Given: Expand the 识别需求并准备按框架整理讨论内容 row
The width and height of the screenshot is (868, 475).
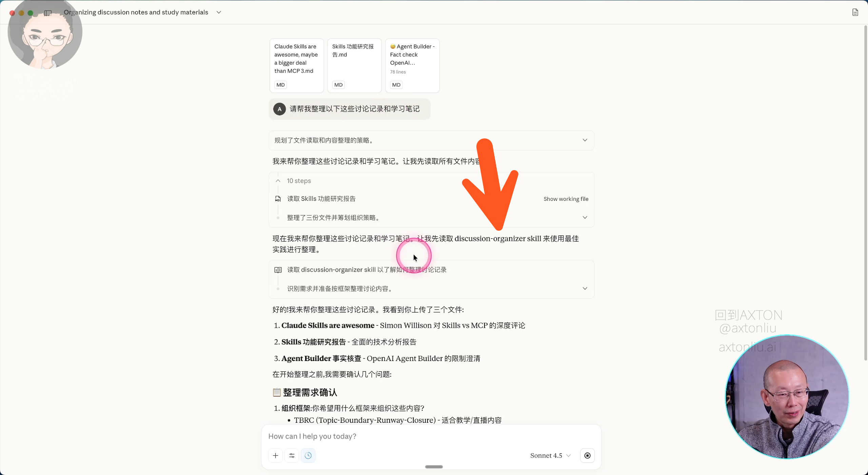Looking at the screenshot, I should tap(585, 288).
